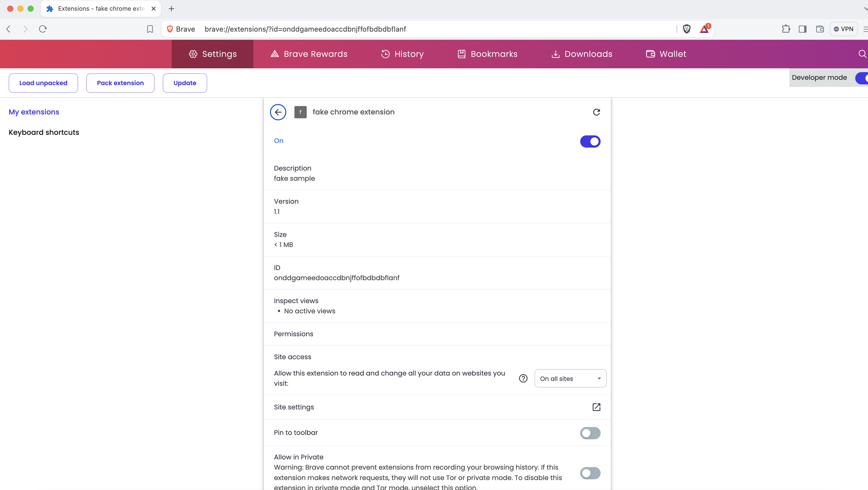Open the Downloads tab
868x490 pixels.
581,54
